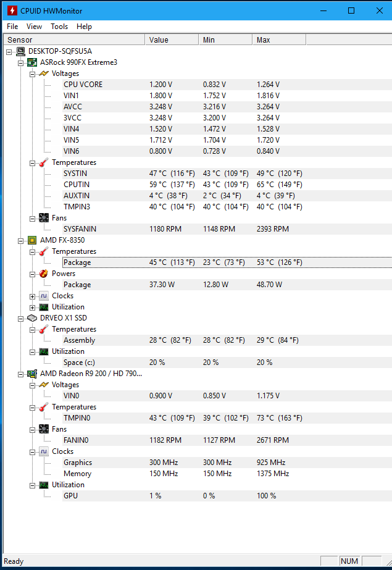Open the File menu

[x=12, y=27]
